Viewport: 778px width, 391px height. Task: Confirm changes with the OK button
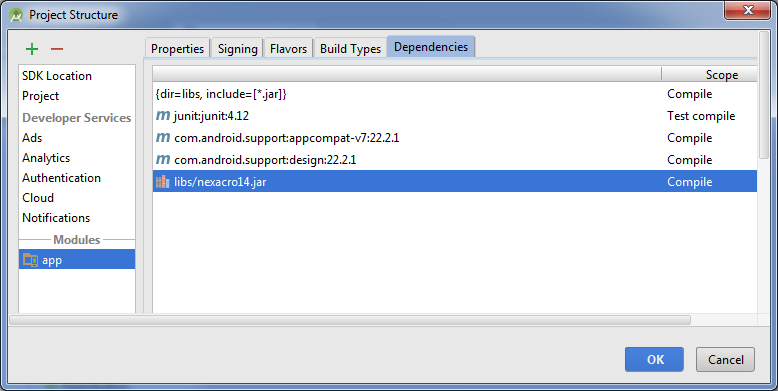654,359
